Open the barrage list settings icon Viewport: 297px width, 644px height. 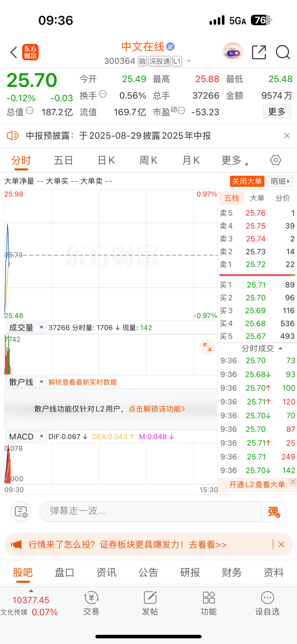[21, 512]
